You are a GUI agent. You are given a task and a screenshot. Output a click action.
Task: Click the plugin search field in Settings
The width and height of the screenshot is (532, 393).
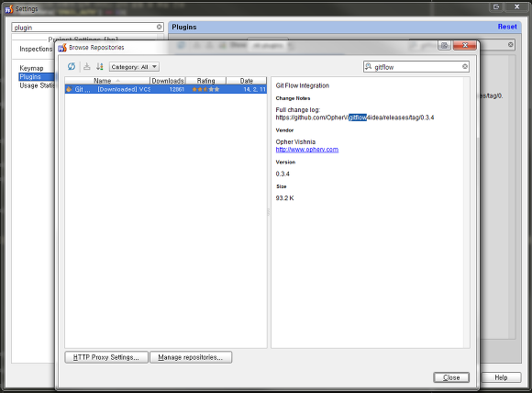[x=87, y=28]
